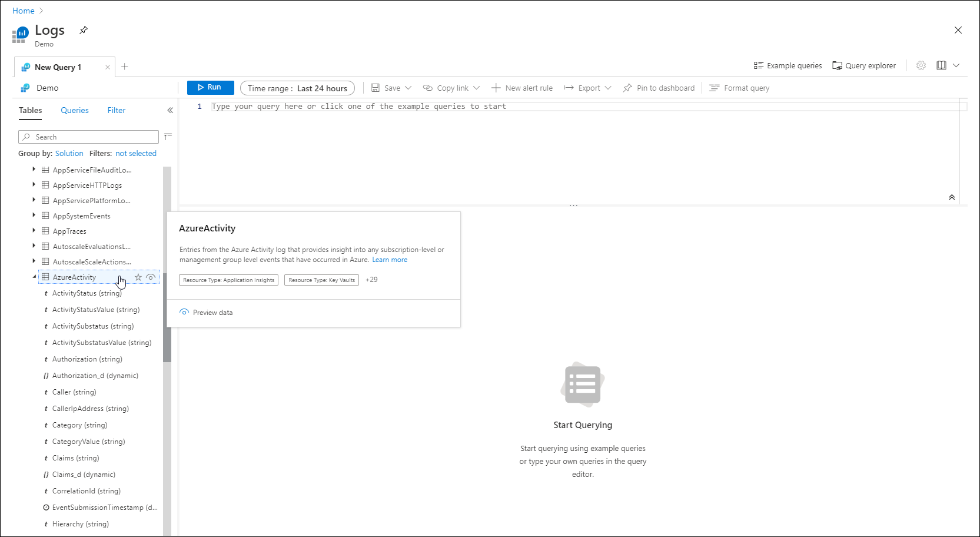The height and width of the screenshot is (537, 980).
Task: Format the query
Action: click(x=739, y=88)
